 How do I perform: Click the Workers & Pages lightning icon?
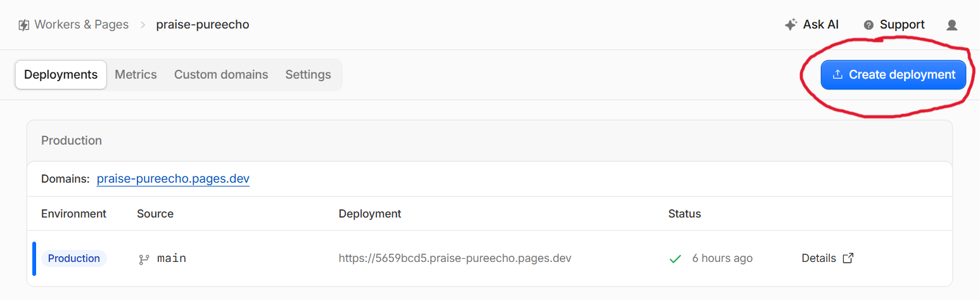click(x=24, y=25)
